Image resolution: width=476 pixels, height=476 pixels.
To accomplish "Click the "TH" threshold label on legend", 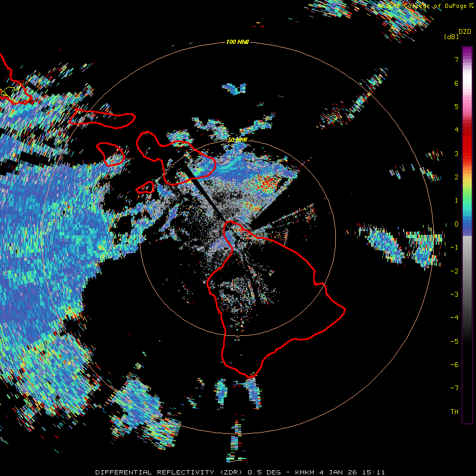I will (x=454, y=412).
